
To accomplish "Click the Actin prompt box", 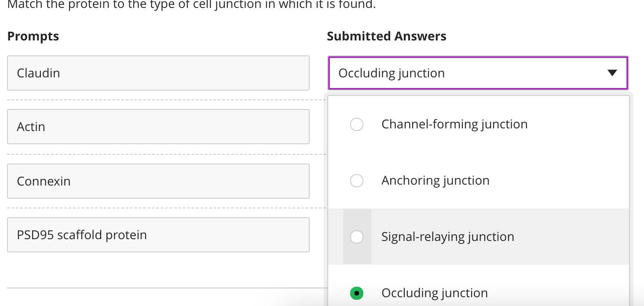I will tap(158, 127).
